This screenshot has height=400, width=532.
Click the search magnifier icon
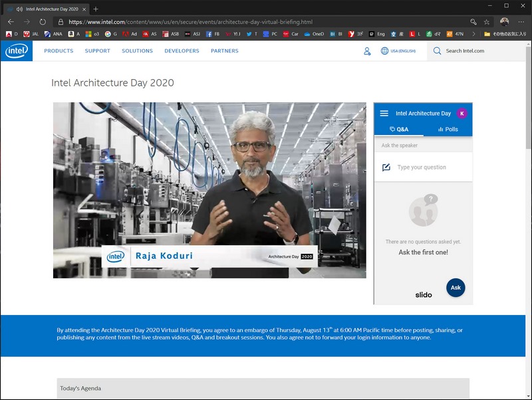point(437,51)
